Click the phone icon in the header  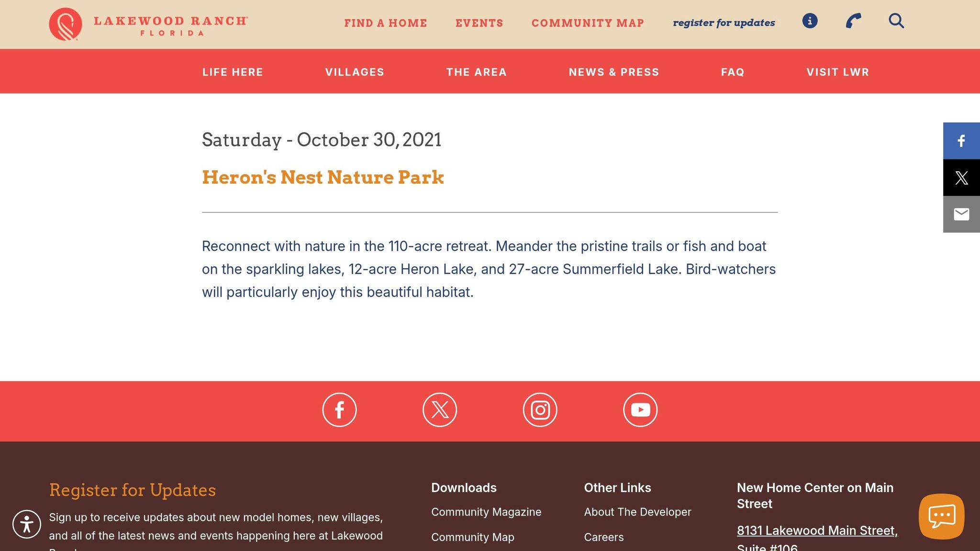(852, 21)
